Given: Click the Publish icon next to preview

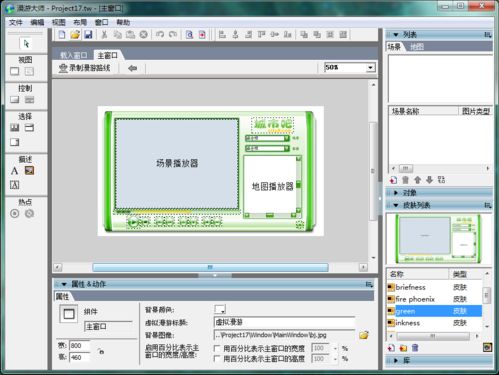Looking at the screenshot, I should (x=202, y=34).
